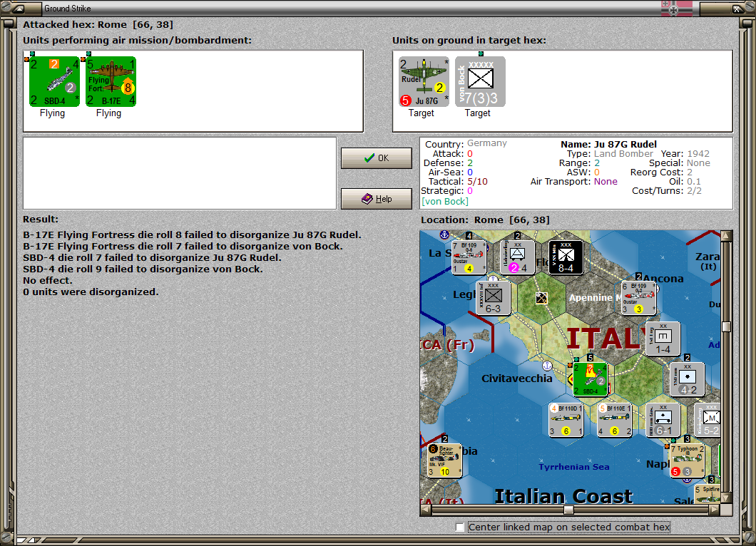Viewport: 756px width, 546px height.
Task: Click the 6-1 rail gun division counter
Action: [663, 421]
